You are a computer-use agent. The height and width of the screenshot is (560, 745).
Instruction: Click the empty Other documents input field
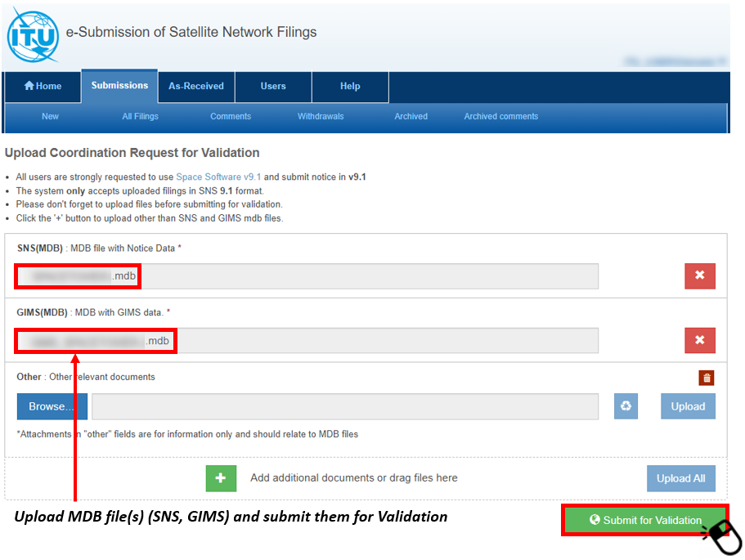click(348, 406)
